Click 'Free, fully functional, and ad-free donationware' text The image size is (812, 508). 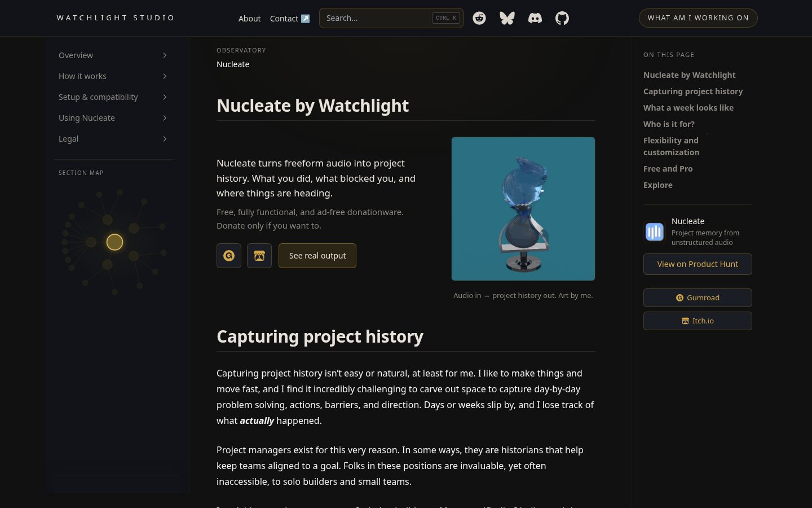pyautogui.click(x=310, y=212)
